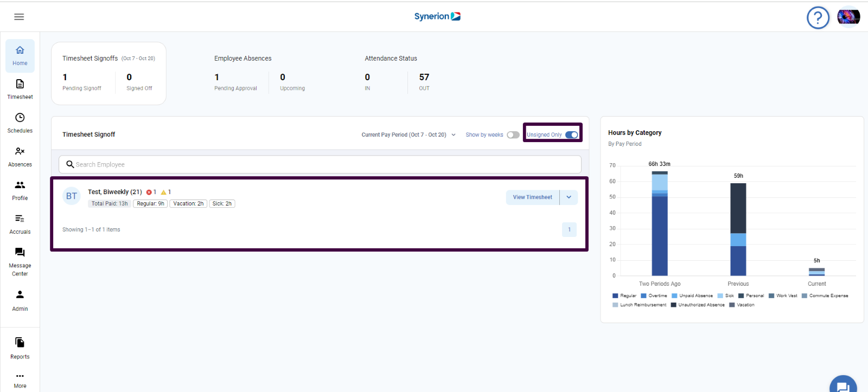Click the search magnifier icon
Screen dimensions: 868x392
(x=70, y=164)
